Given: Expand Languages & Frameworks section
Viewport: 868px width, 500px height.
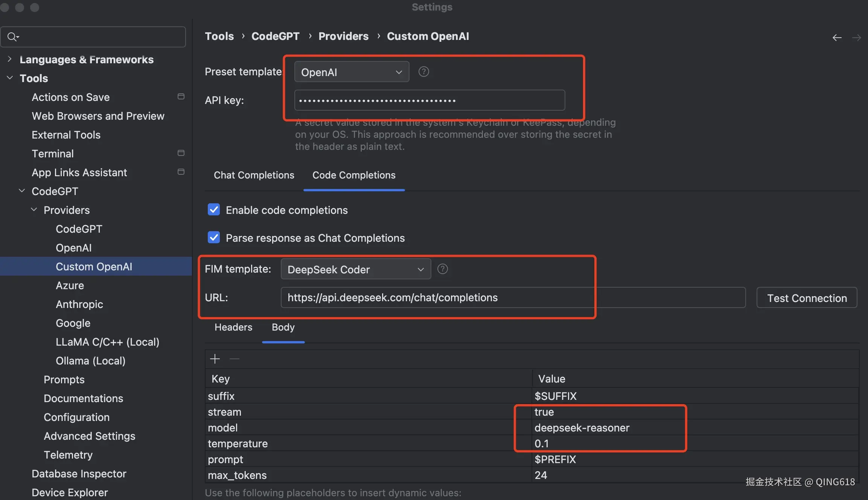Looking at the screenshot, I should click(10, 59).
